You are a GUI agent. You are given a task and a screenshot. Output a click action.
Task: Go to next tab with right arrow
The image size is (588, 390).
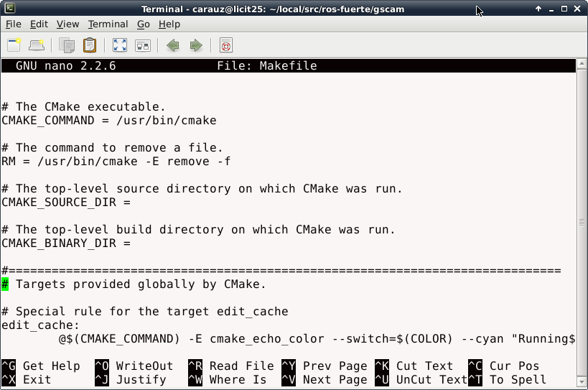tap(195, 45)
